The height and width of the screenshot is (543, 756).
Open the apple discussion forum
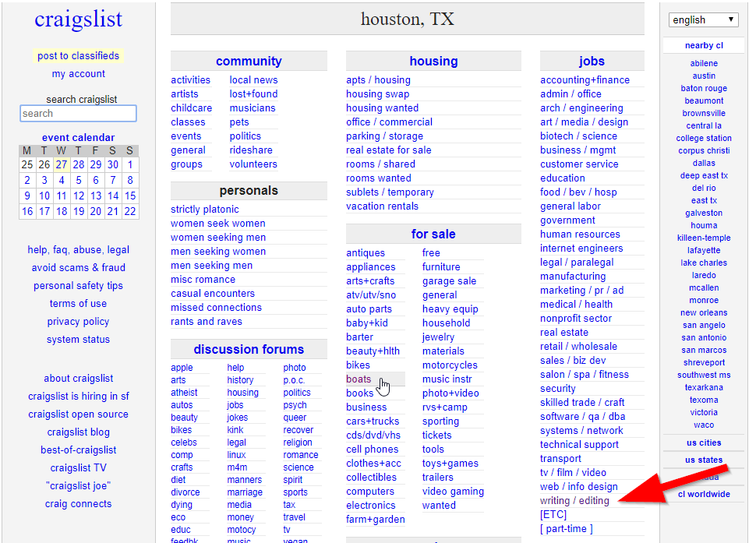[x=182, y=368]
